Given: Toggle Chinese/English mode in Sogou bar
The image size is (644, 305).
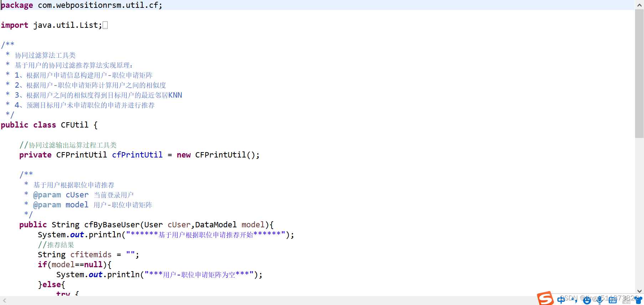Looking at the screenshot, I should click(561, 300).
